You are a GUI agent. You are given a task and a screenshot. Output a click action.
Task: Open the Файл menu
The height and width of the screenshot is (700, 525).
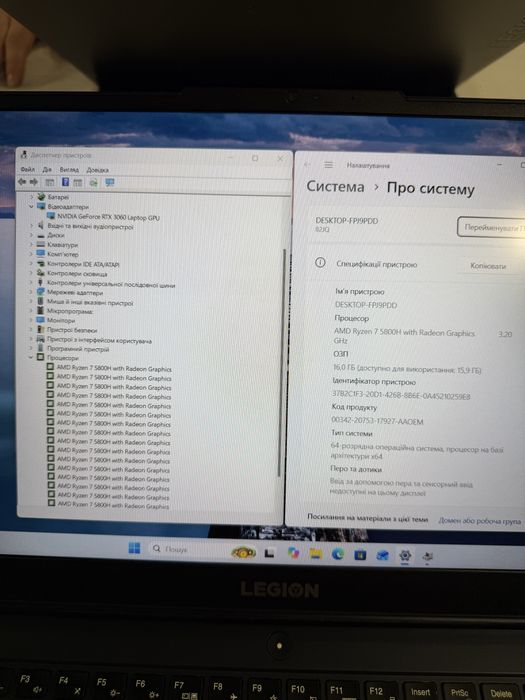point(27,170)
